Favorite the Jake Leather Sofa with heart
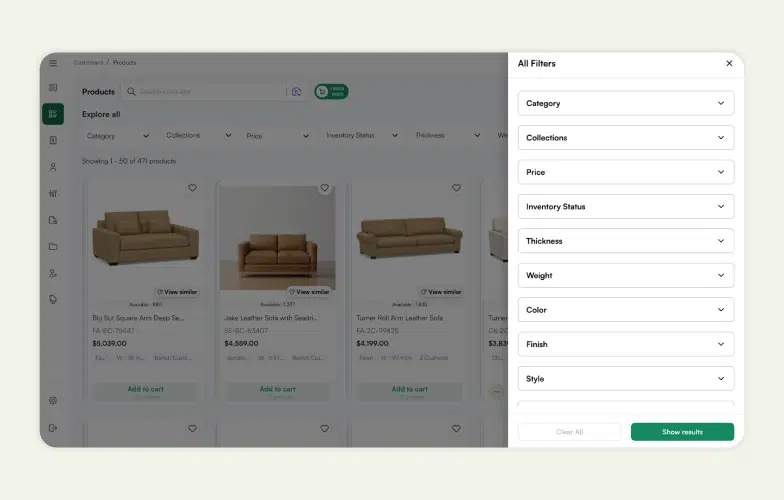The width and height of the screenshot is (784, 500). 324,188
